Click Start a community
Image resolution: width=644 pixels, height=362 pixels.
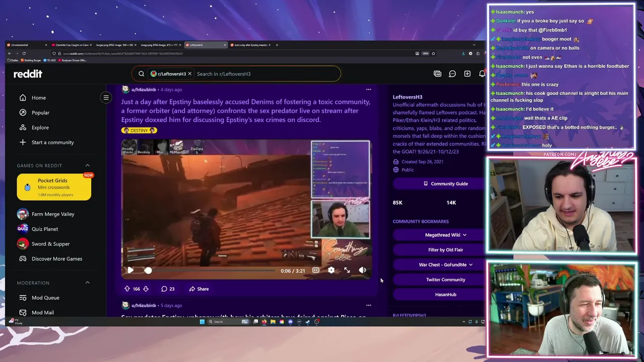pos(52,142)
